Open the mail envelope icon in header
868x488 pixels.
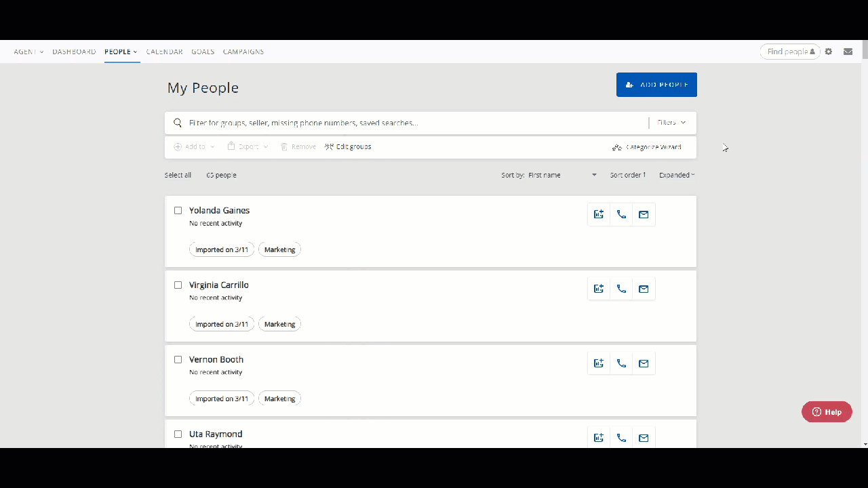point(848,52)
